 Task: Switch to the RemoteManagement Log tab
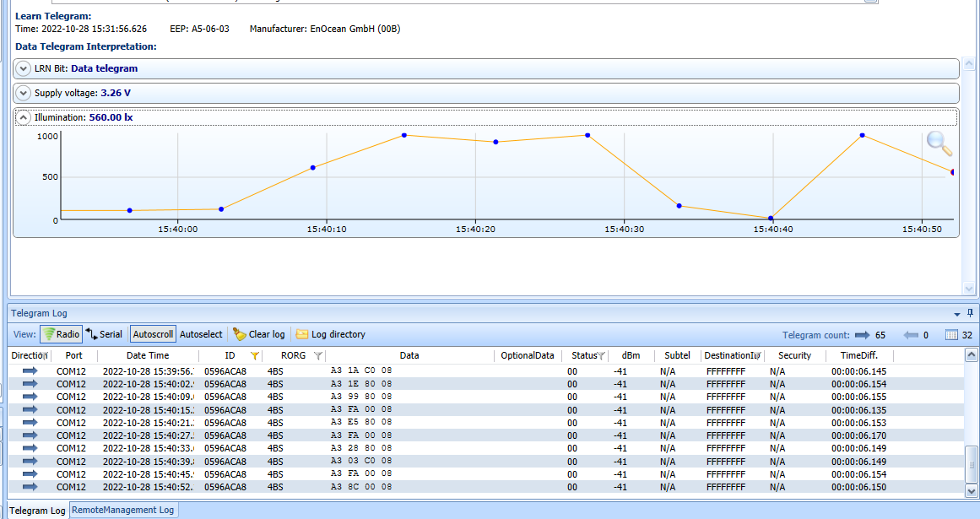click(x=123, y=510)
